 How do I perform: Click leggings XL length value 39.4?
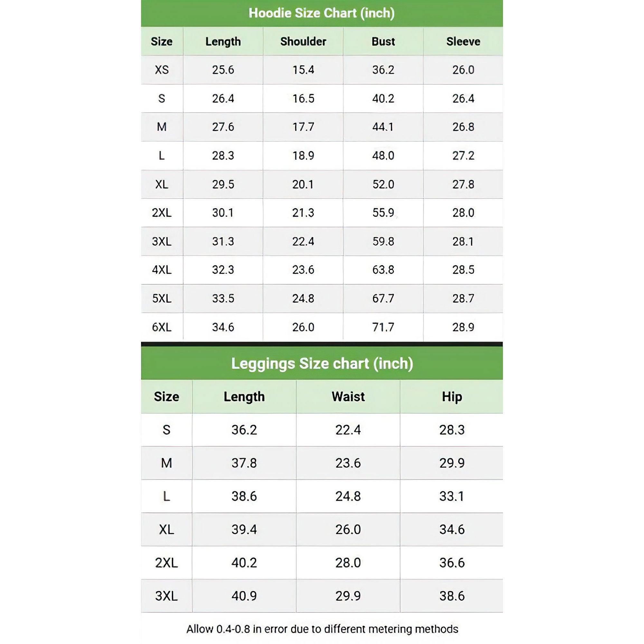pyautogui.click(x=244, y=529)
